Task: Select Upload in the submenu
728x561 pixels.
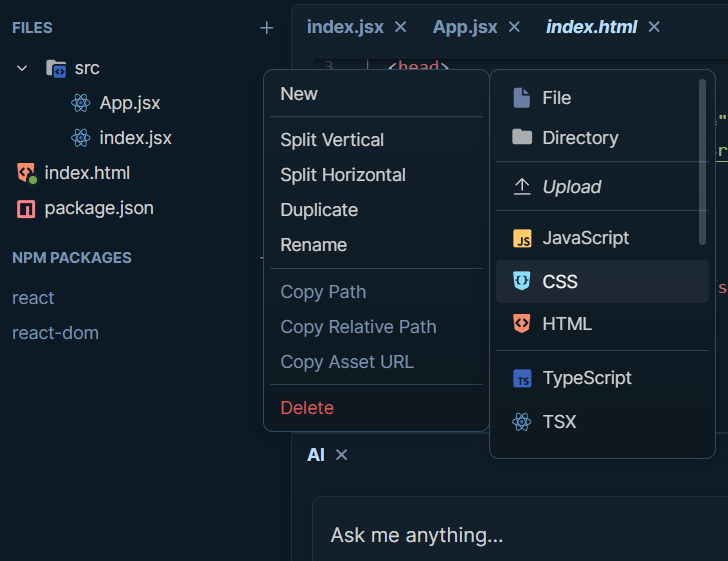Action: point(602,187)
